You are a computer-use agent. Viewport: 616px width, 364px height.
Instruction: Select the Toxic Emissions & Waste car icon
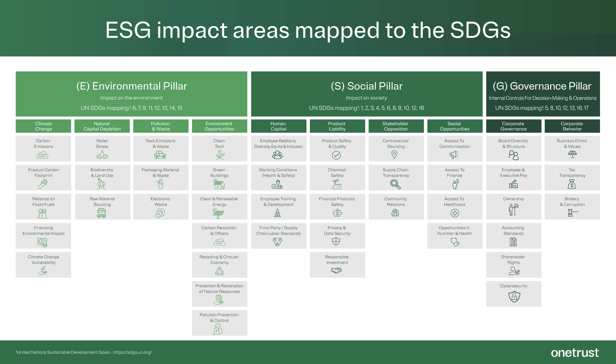click(x=161, y=155)
